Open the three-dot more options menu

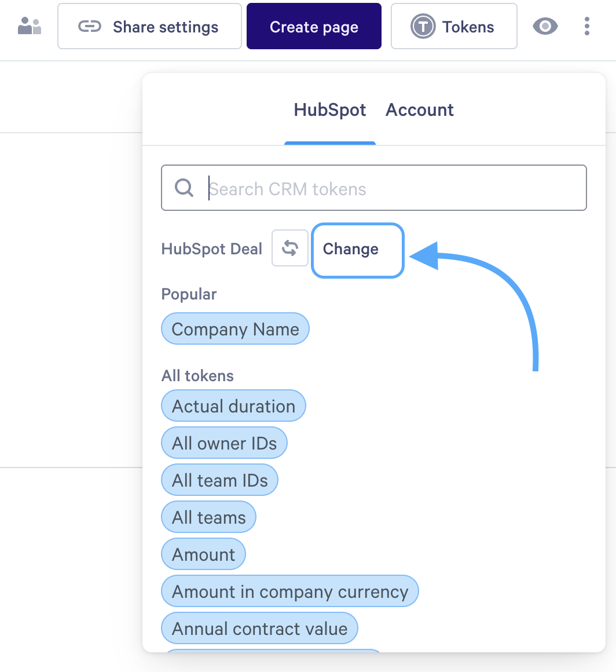click(587, 26)
